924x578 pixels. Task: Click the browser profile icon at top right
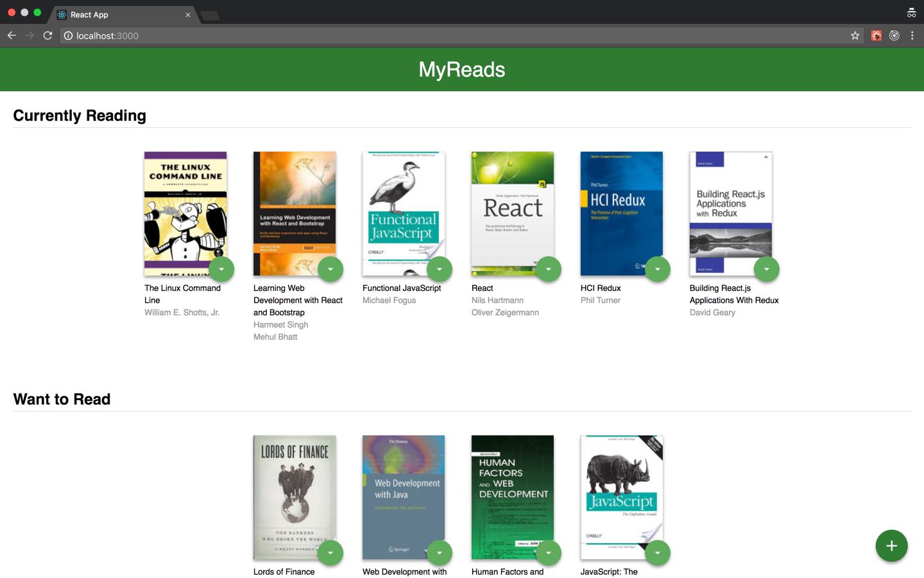pyautogui.click(x=912, y=12)
